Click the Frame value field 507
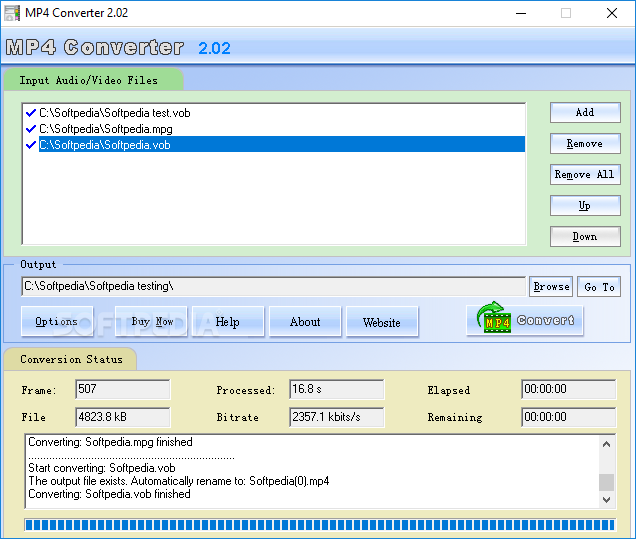The image size is (636, 539). tap(122, 389)
